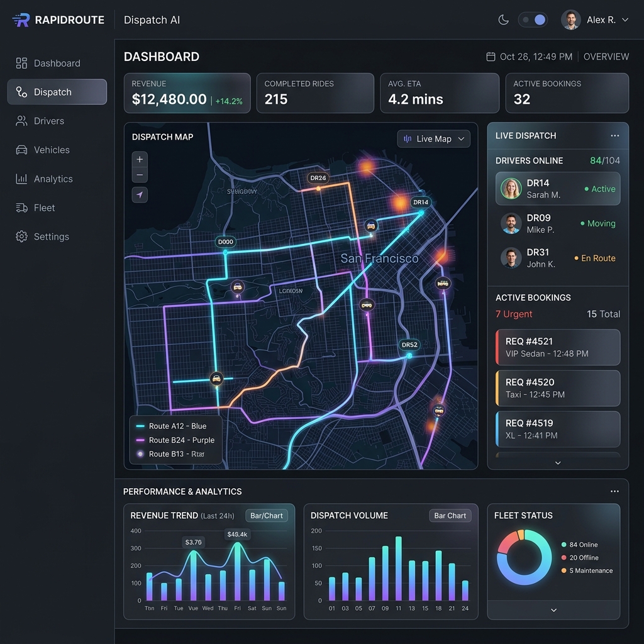
Task: Switch Dispatch Volume Bar Chart selector
Action: (x=450, y=516)
